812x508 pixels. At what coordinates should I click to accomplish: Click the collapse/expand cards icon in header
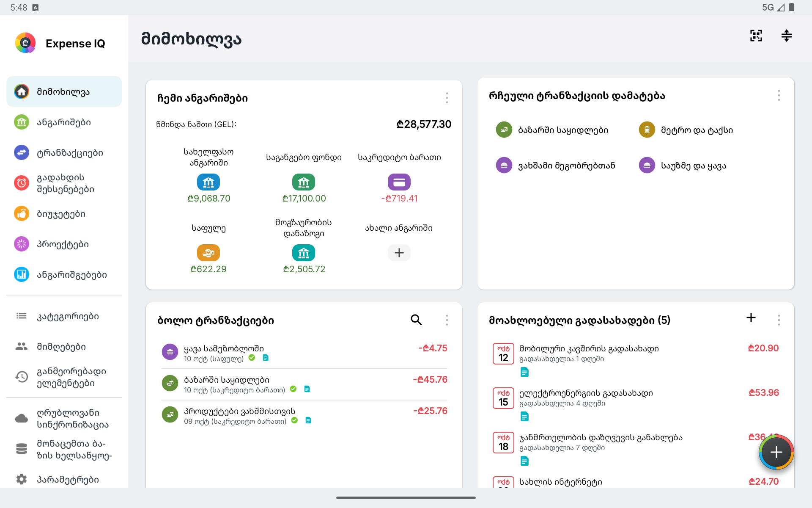[786, 36]
